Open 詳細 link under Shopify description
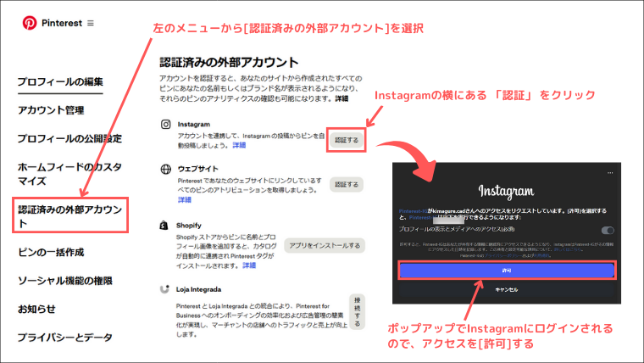 pos(249,265)
